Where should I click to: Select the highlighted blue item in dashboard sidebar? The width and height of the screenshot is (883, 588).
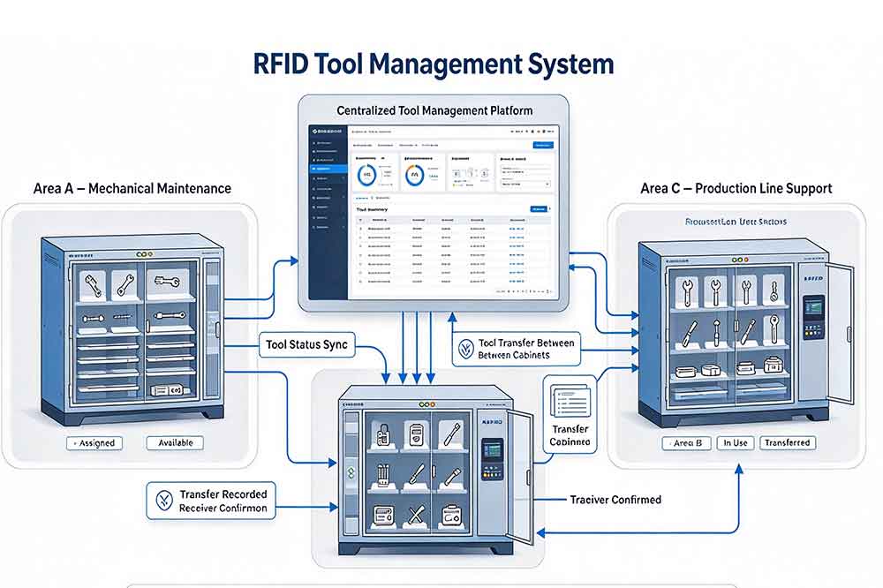click(328, 169)
